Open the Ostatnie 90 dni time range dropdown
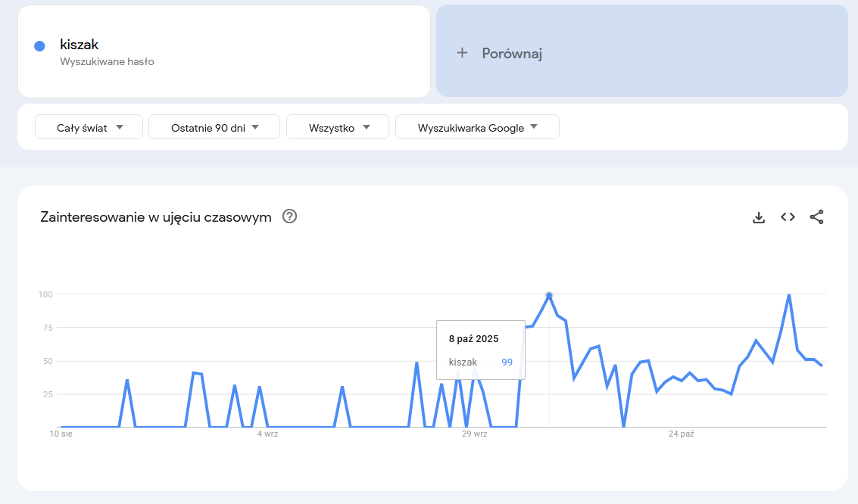Viewport: 858px width, 504px height. pyautogui.click(x=214, y=127)
